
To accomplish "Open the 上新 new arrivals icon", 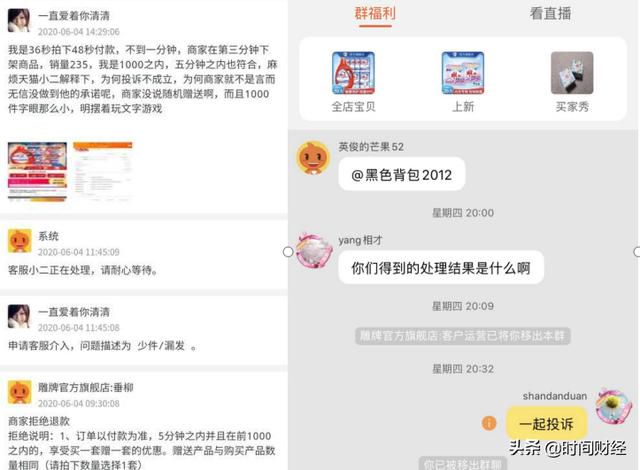I will click(463, 73).
